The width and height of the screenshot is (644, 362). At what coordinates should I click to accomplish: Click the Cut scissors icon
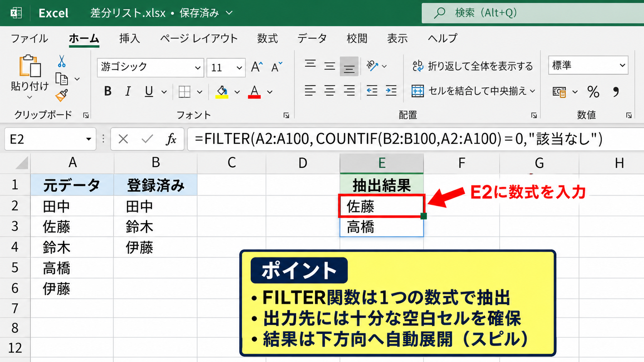pyautogui.click(x=62, y=61)
